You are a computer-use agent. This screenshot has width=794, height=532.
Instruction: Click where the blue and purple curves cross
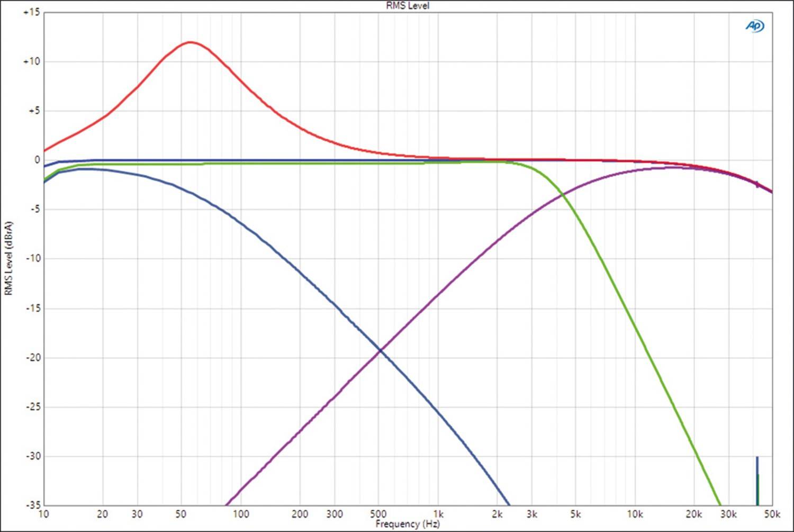tap(380, 350)
